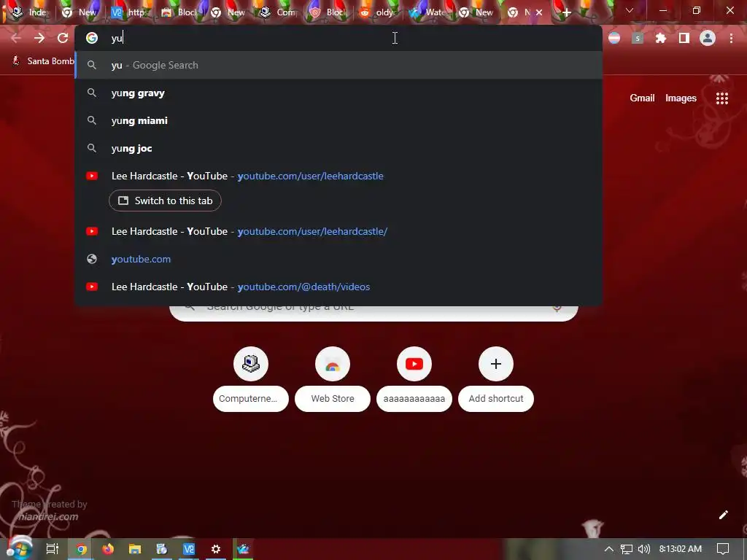747x560 pixels.
Task: Show hidden system tray icons
Action: [x=609, y=549]
